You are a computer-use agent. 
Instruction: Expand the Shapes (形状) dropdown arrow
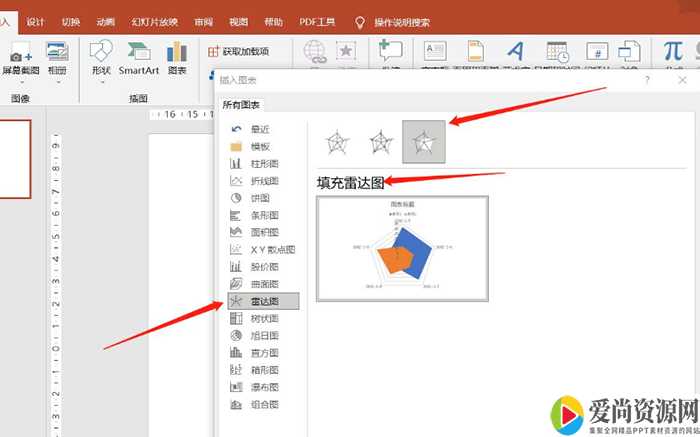101,82
